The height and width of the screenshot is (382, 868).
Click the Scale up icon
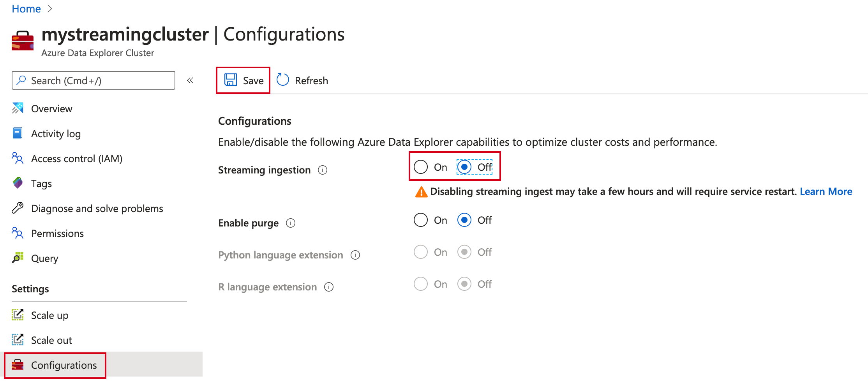coord(18,315)
